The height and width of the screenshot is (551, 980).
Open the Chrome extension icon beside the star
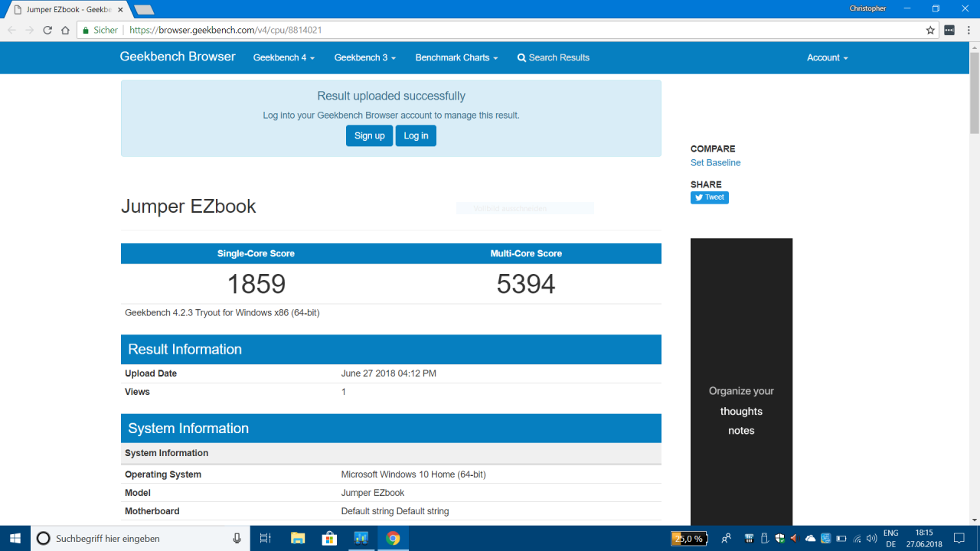(949, 30)
